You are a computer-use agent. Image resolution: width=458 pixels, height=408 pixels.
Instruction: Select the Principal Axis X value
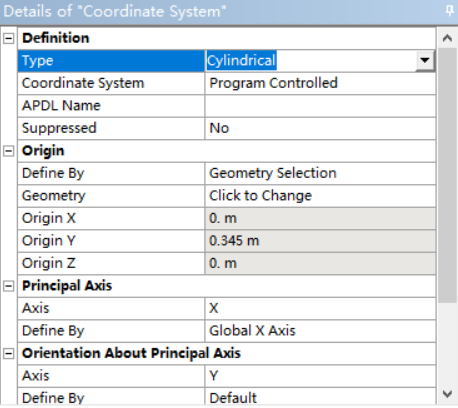click(320, 308)
